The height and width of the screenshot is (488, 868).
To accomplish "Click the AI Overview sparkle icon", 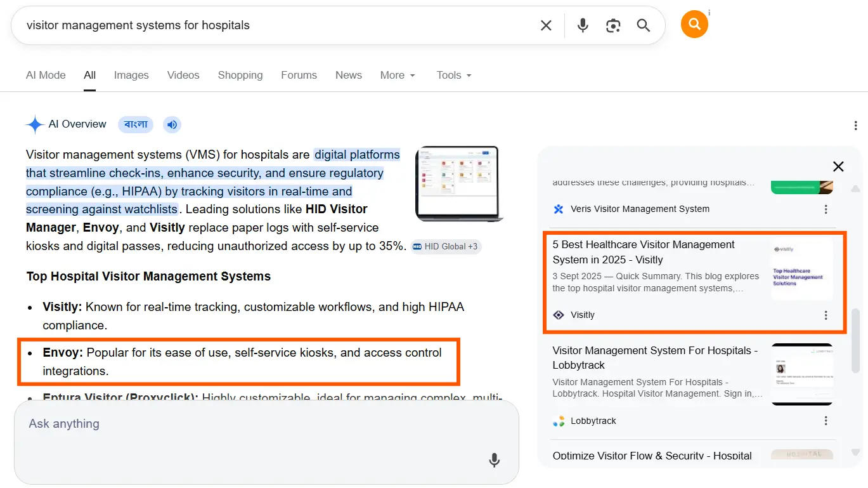I will [35, 124].
